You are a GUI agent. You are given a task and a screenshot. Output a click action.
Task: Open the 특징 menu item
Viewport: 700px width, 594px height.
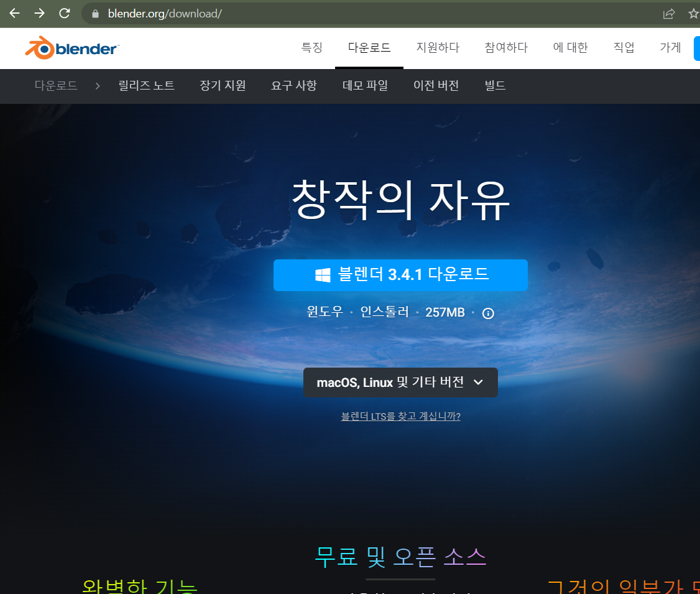pyautogui.click(x=312, y=47)
